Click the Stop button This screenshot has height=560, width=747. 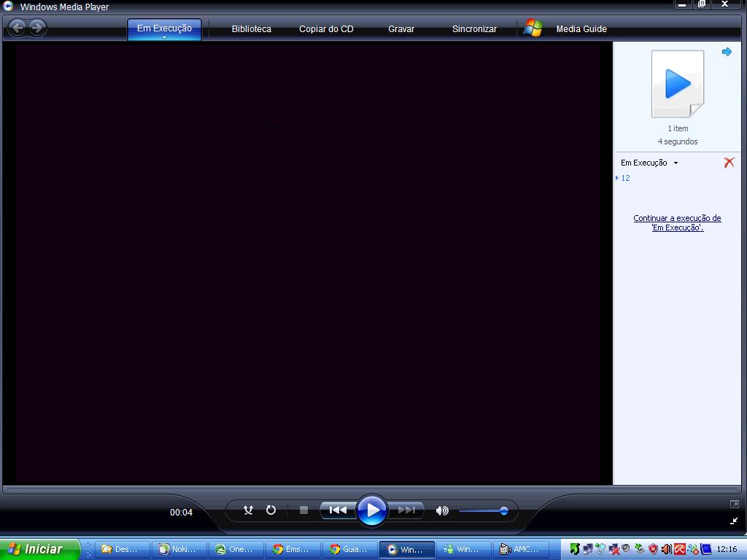tap(303, 510)
